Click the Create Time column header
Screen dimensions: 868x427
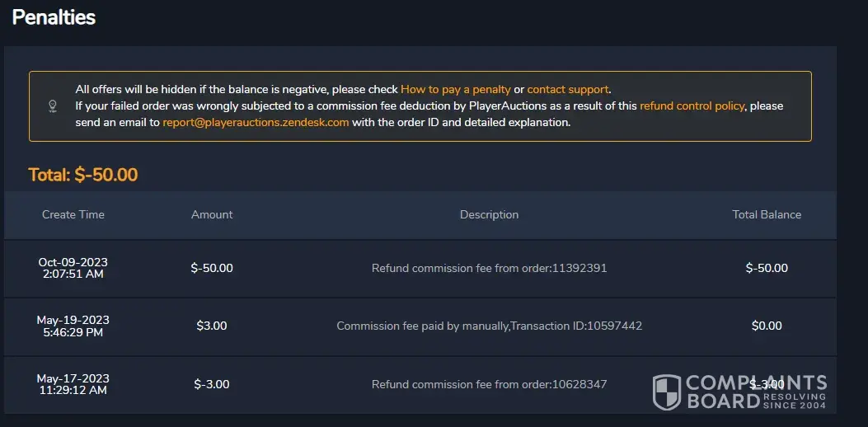[x=73, y=214]
